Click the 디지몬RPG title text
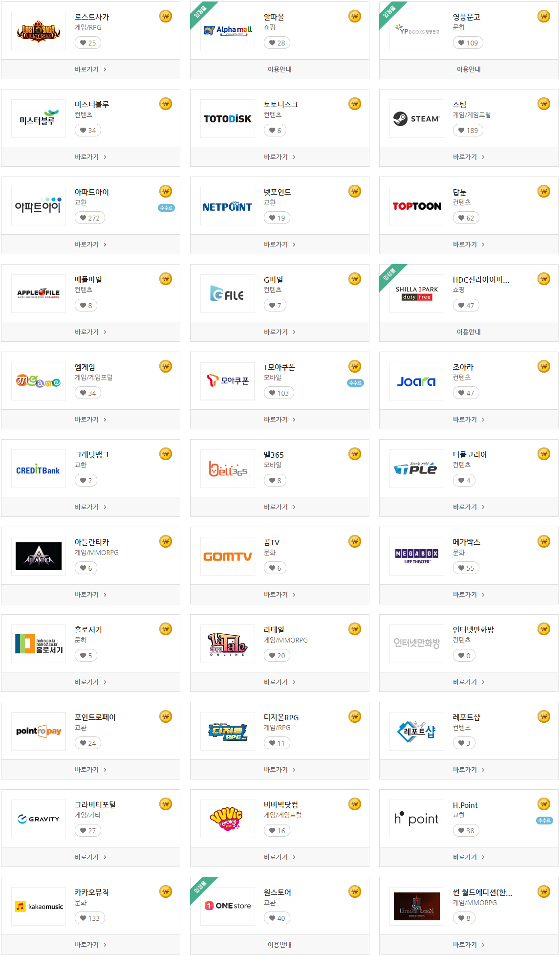The image size is (560, 956). click(281, 717)
